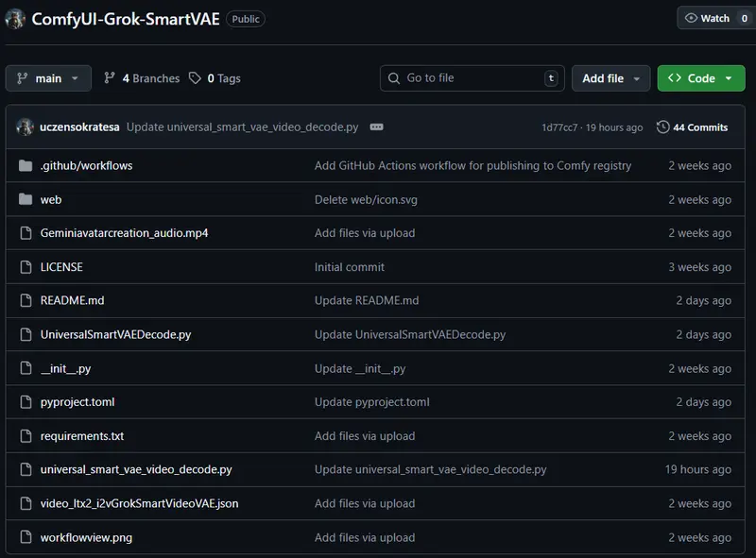756x558 pixels.
Task: Click the Public visibility badge
Action: [245, 18]
